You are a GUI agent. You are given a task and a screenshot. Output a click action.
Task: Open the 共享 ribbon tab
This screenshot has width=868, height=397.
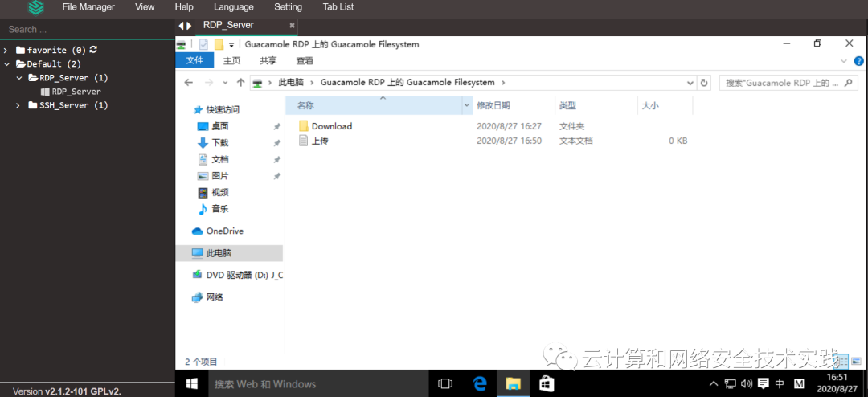[268, 60]
